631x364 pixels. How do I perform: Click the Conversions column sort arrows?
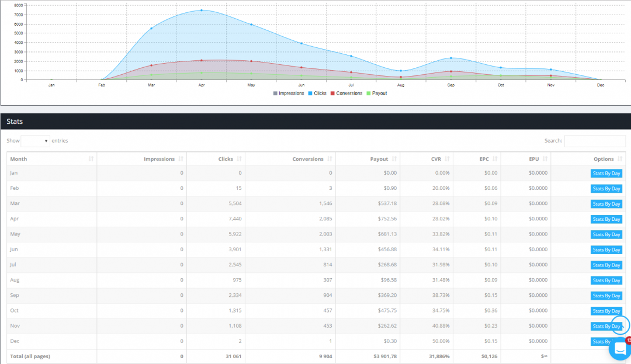pyautogui.click(x=330, y=159)
